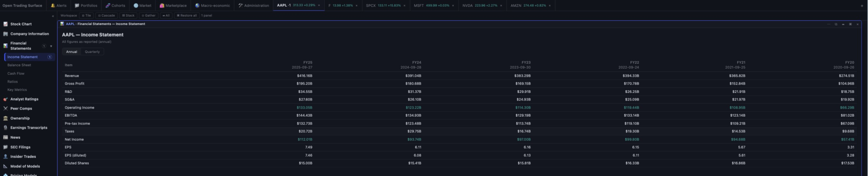Close the MSFT ticker tab
Screen dimensions: 868x176
tap(453, 5)
